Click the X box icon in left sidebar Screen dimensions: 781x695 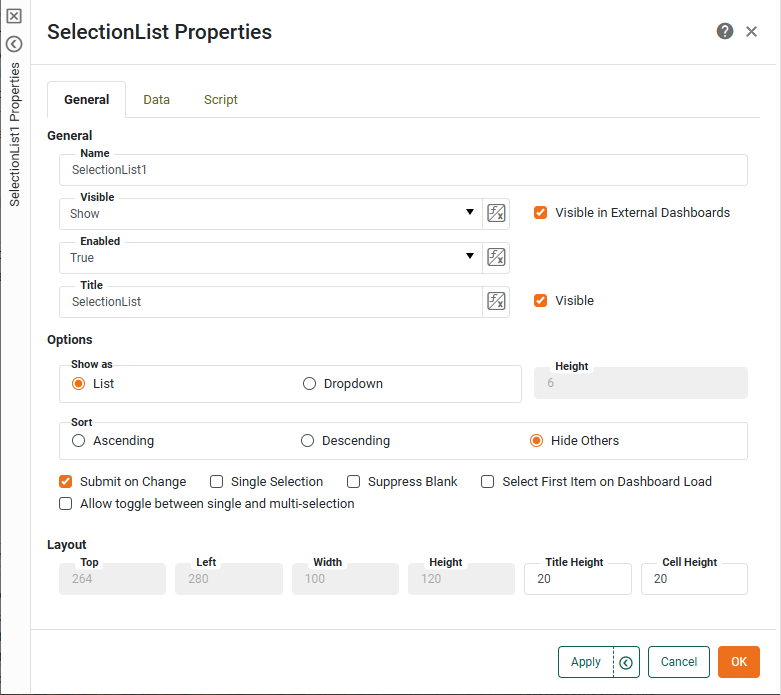click(14, 16)
